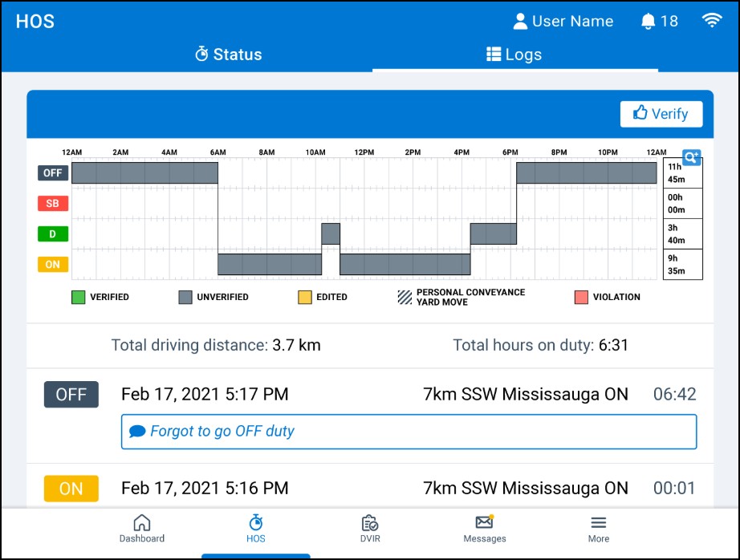Click the comment bubble icon on the annotation

[137, 431]
